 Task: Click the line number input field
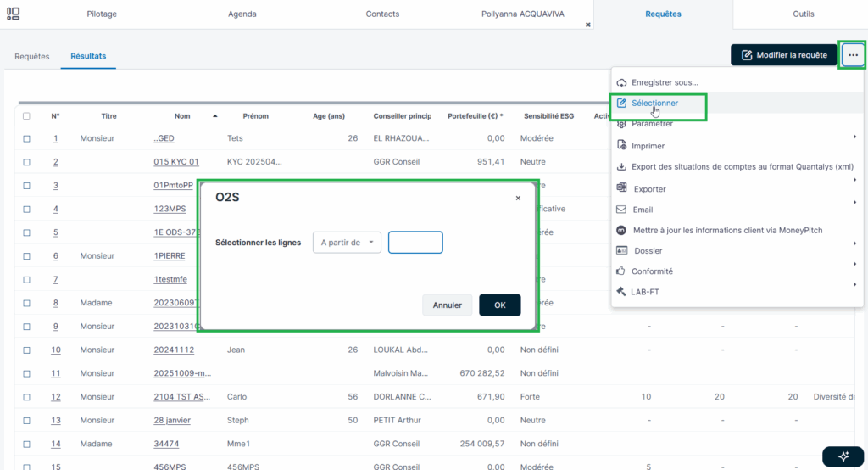click(415, 243)
